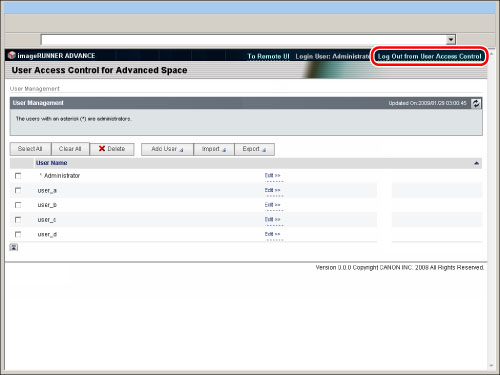Click inside the browser address field
The height and width of the screenshot is (375, 500).
click(244, 40)
